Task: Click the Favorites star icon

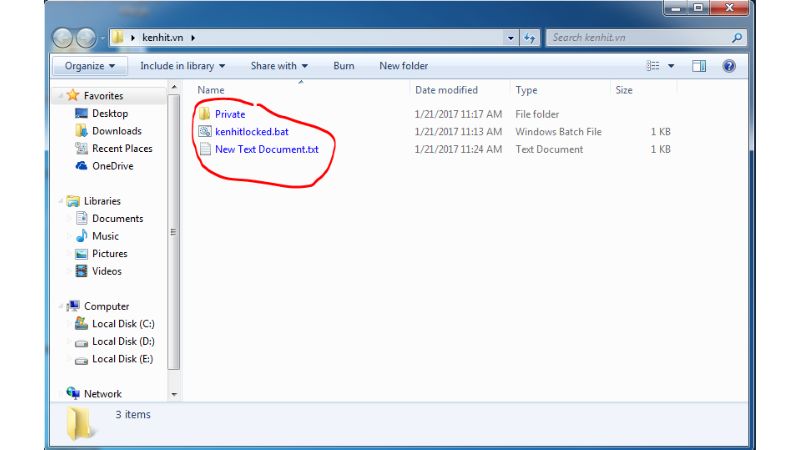Action: coord(73,95)
